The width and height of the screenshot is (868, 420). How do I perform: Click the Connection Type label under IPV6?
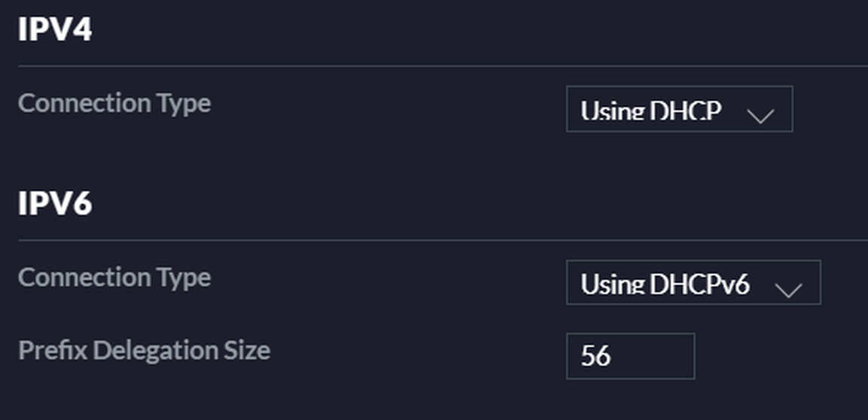pyautogui.click(x=114, y=278)
